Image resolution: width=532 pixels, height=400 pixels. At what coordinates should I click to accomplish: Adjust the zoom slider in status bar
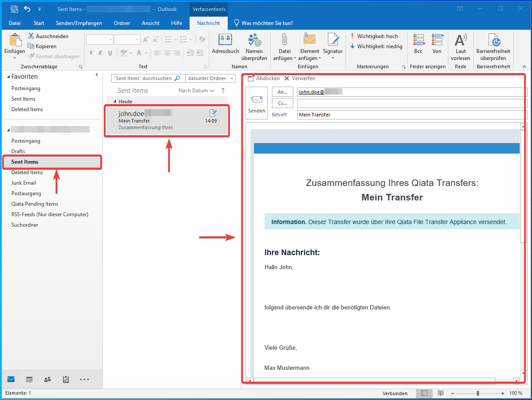pos(478,393)
